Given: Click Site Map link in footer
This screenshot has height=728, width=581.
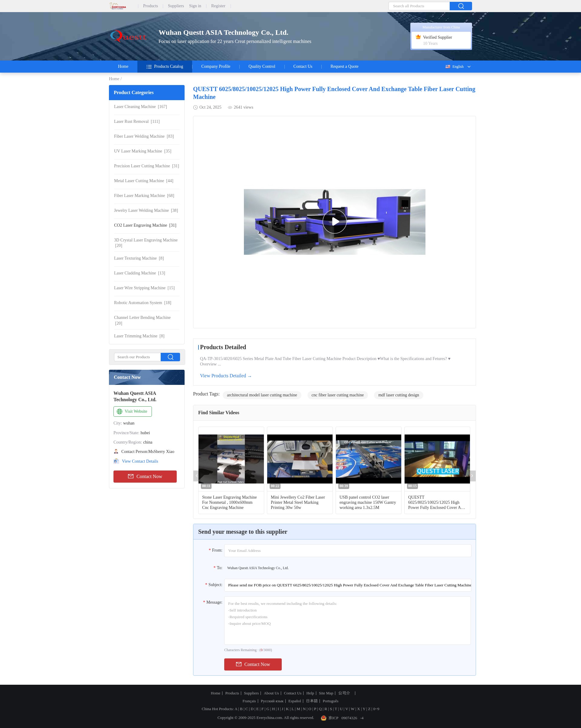Looking at the screenshot, I should (x=326, y=693).
